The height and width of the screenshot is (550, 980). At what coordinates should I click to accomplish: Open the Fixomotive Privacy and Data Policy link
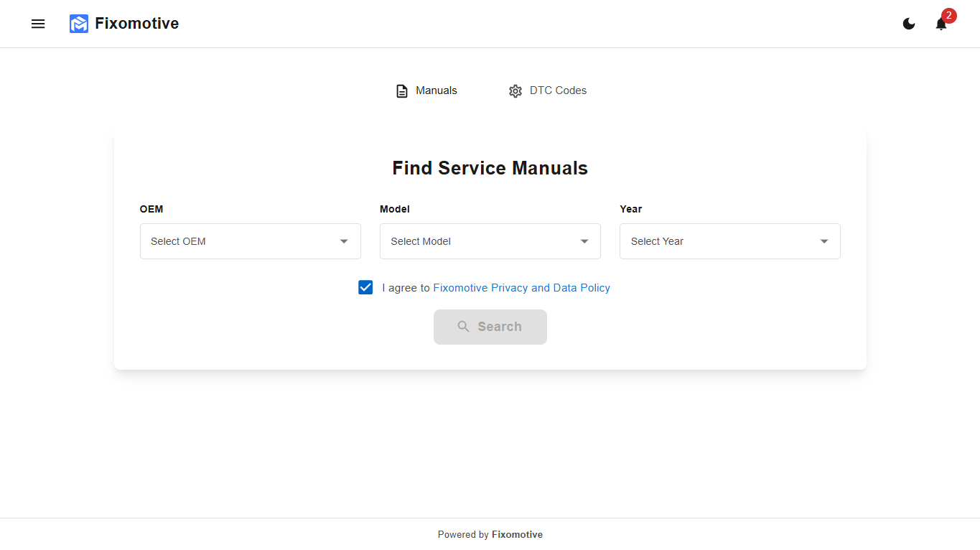(521, 287)
